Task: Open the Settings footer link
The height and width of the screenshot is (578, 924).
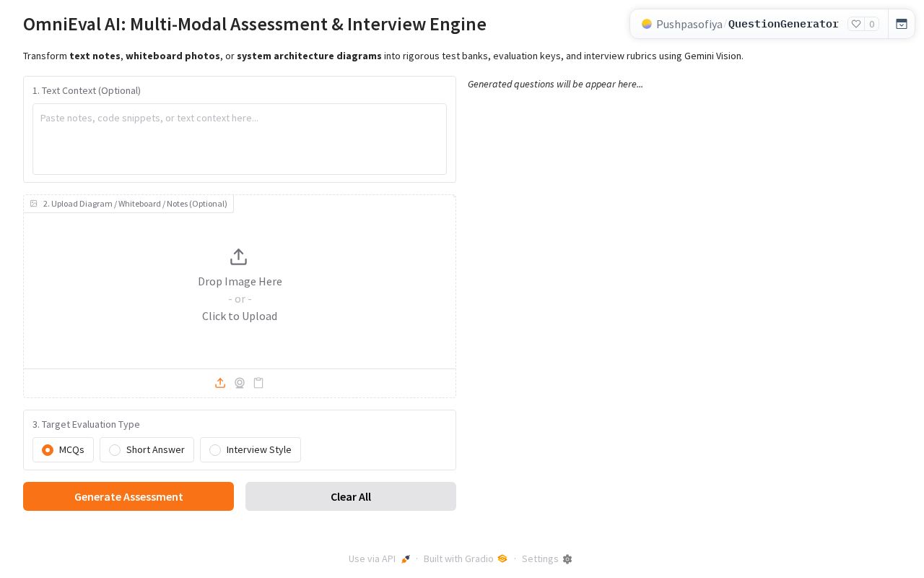Action: pyautogui.click(x=547, y=558)
